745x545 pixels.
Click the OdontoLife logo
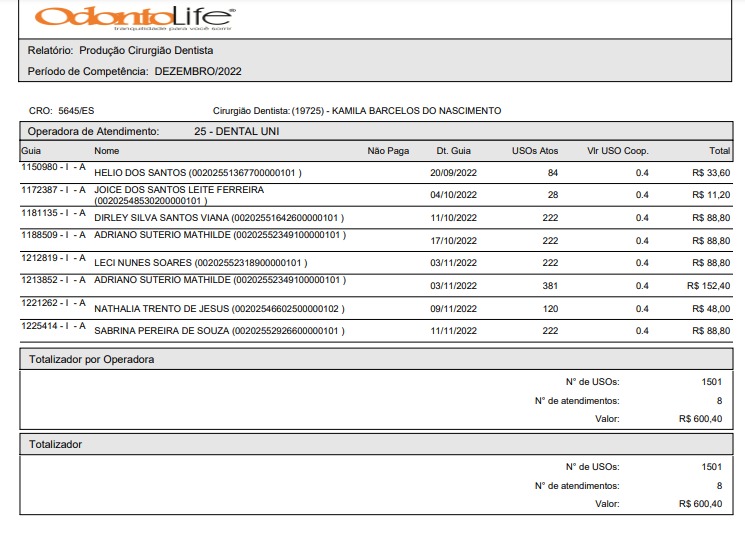click(135, 19)
